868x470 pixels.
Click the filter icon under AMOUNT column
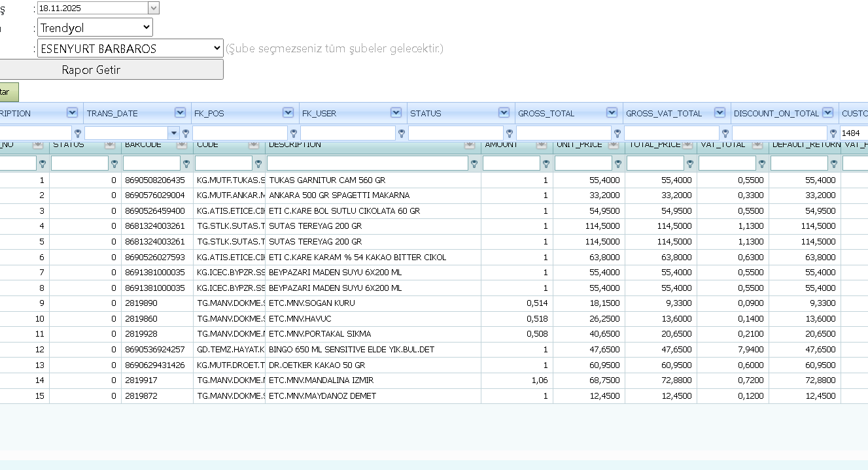[x=546, y=163]
